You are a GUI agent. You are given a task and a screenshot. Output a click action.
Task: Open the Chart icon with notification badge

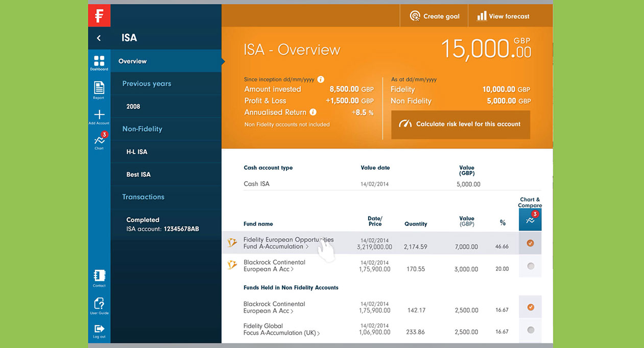pos(99,141)
